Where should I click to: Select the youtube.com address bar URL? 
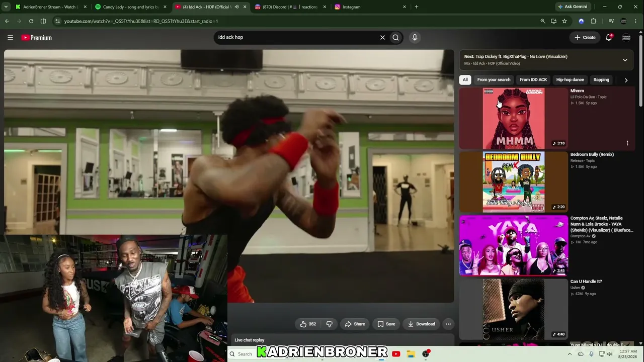[141, 21]
